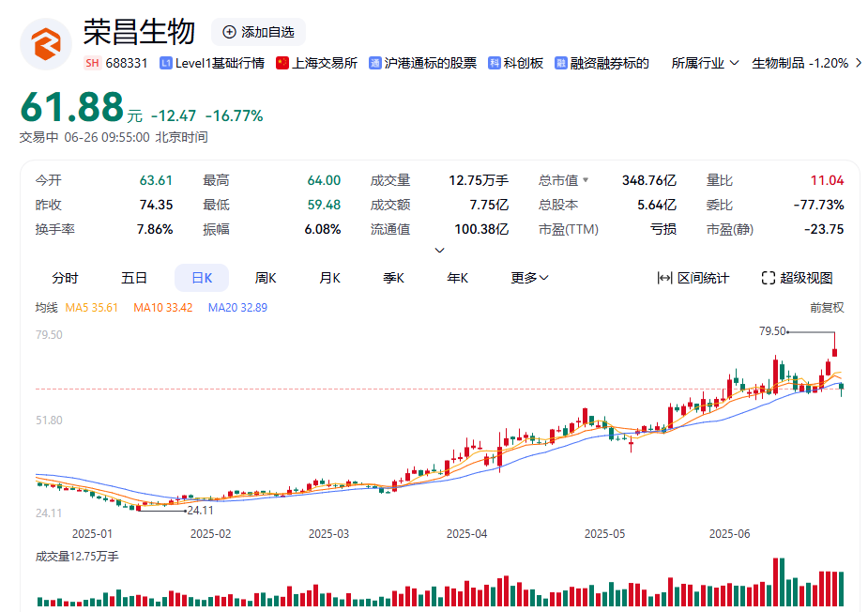Viewport: 868px width, 612px height.
Task: Click stock code 688331
Action: (127, 63)
